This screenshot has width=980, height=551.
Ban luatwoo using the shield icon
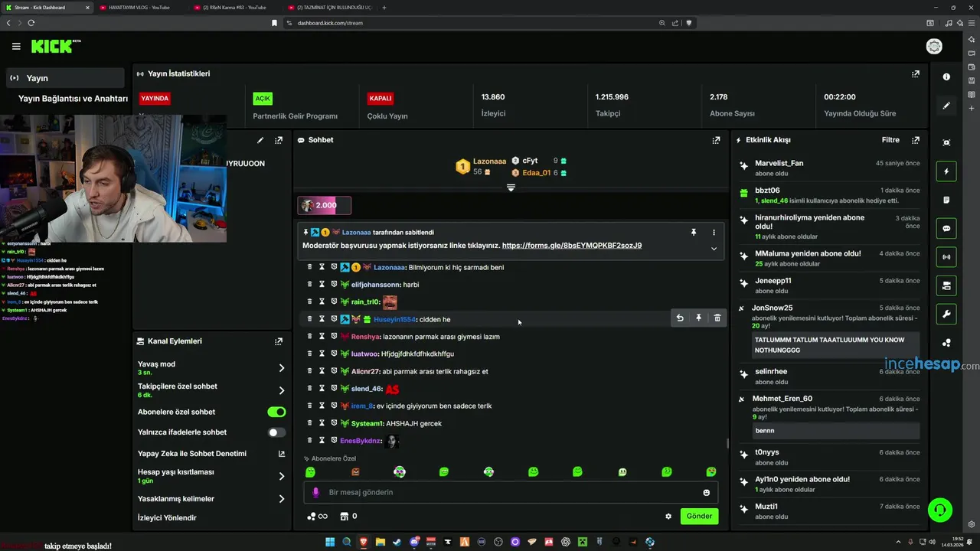click(x=334, y=354)
